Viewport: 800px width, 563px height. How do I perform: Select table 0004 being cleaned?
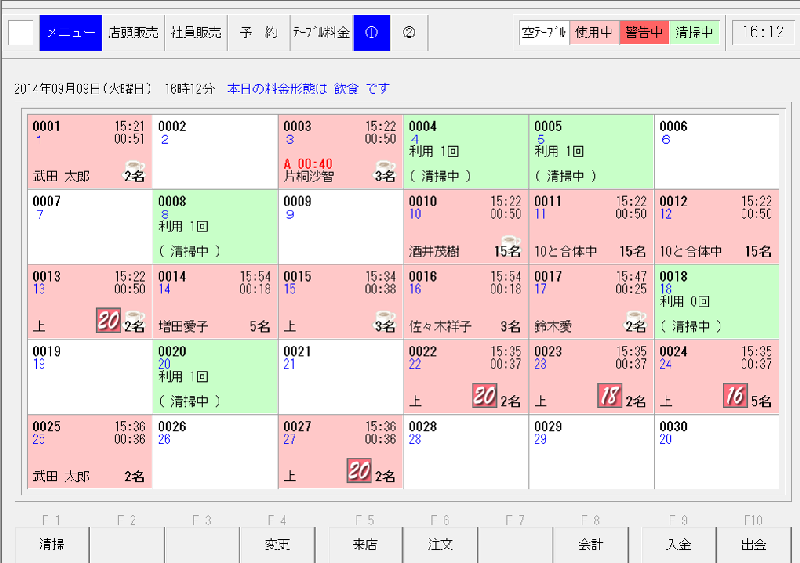tap(466, 152)
